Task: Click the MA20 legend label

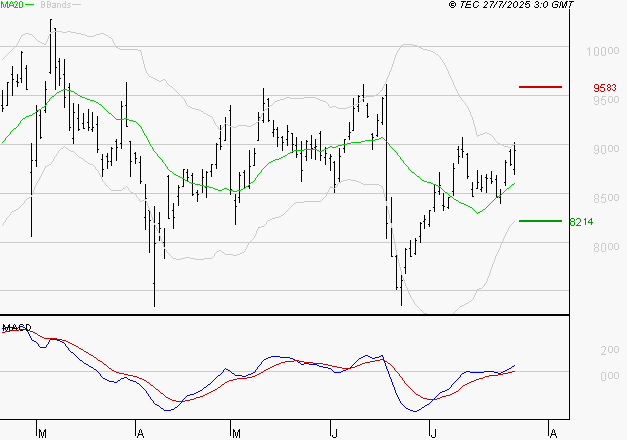Action: [x=12, y=5]
